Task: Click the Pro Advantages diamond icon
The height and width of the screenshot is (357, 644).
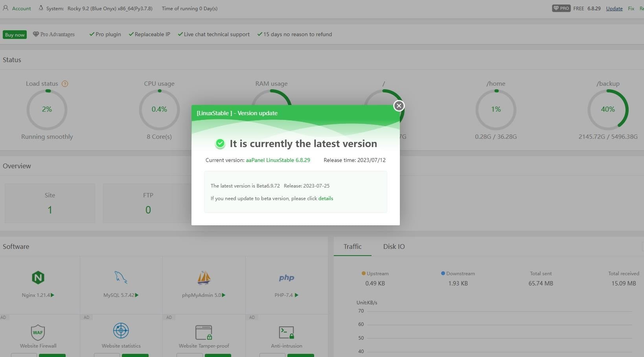Action: click(x=36, y=34)
